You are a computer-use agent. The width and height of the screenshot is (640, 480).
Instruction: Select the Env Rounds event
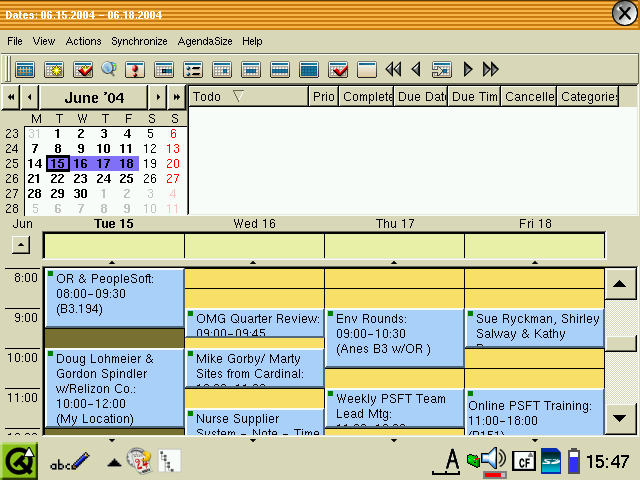tap(395, 338)
